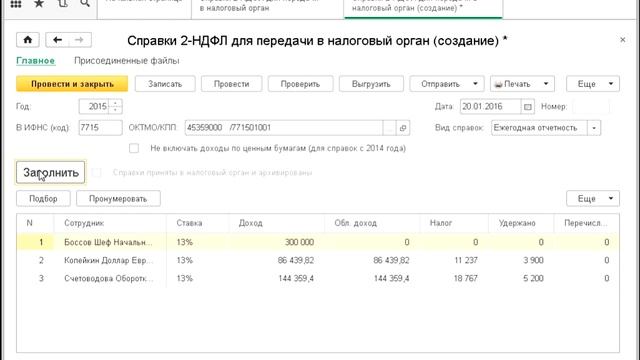This screenshot has width=640, height=360.
Task: Toggle 'Справки приняты в налоговый орган' checkbox
Action: [x=96, y=173]
